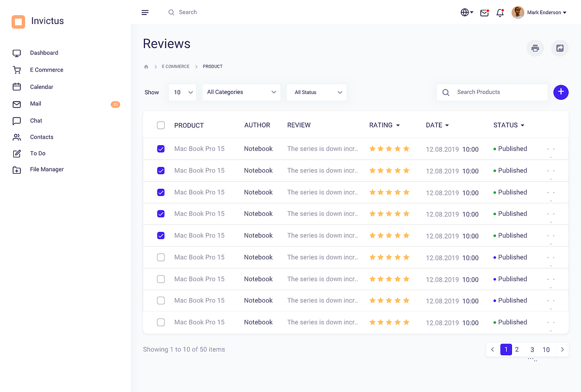Image resolution: width=581 pixels, height=392 pixels.
Task: Open the Mark Enderson user menu
Action: pos(539,13)
